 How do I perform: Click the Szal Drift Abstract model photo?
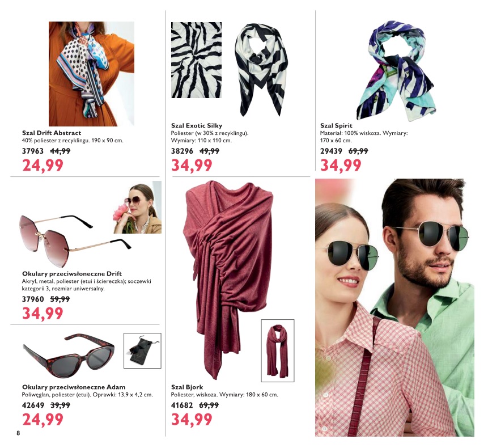(x=91, y=74)
